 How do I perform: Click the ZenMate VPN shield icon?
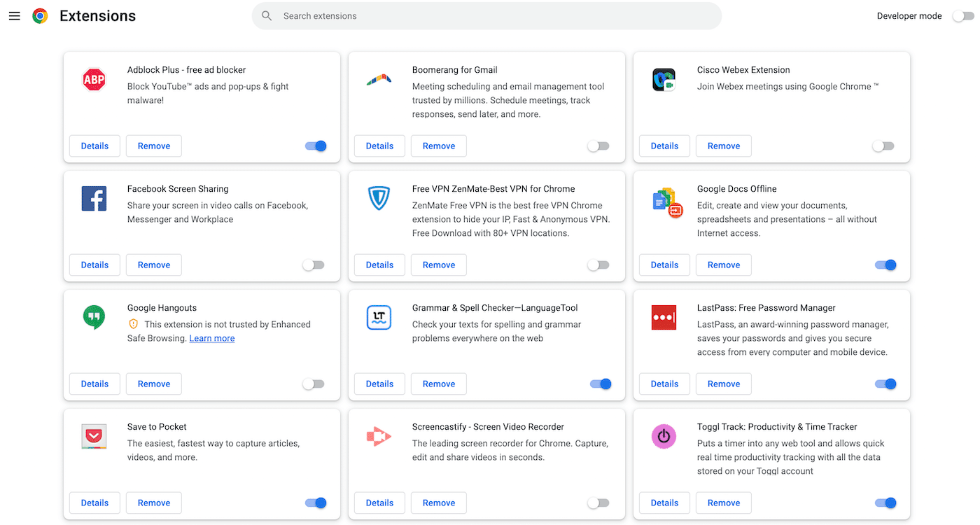click(379, 198)
